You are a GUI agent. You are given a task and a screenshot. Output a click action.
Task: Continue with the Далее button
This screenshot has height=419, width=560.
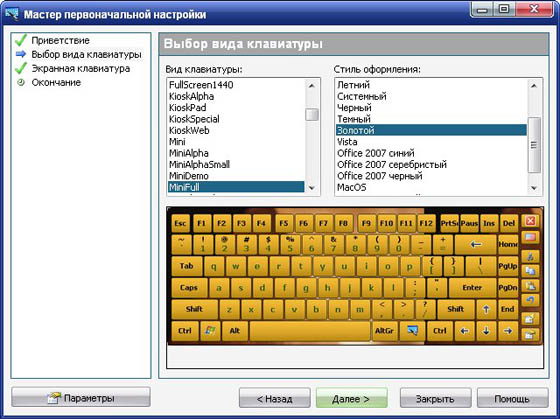coord(351,398)
